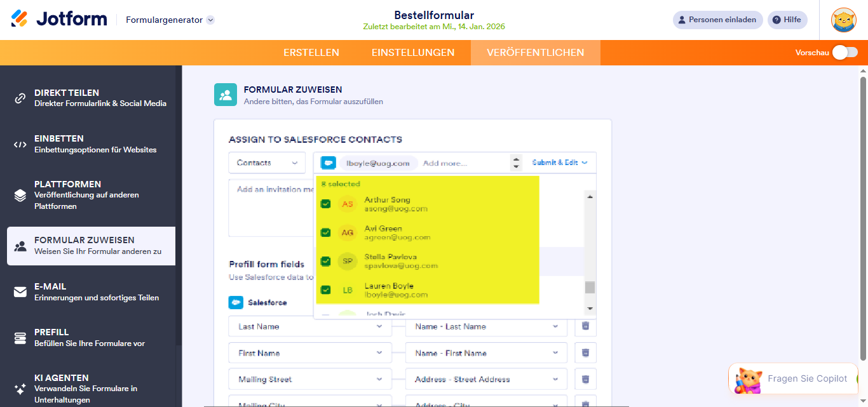Click the Hilfe button
The image size is (868, 407).
(x=787, y=20)
